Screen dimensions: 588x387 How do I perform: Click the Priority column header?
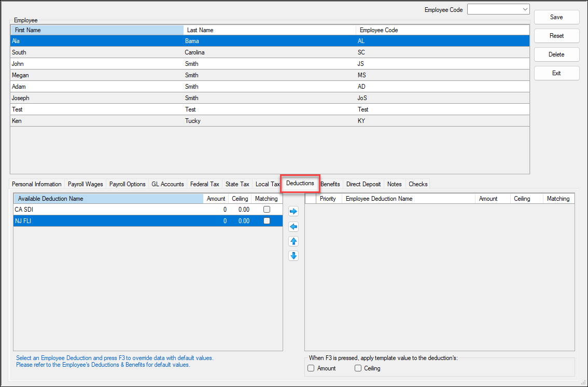pyautogui.click(x=329, y=199)
